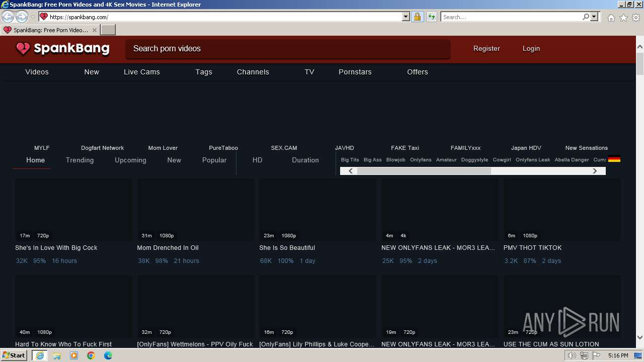The image size is (644, 362).
Task: Open the Videos menu item
Action: click(37, 72)
